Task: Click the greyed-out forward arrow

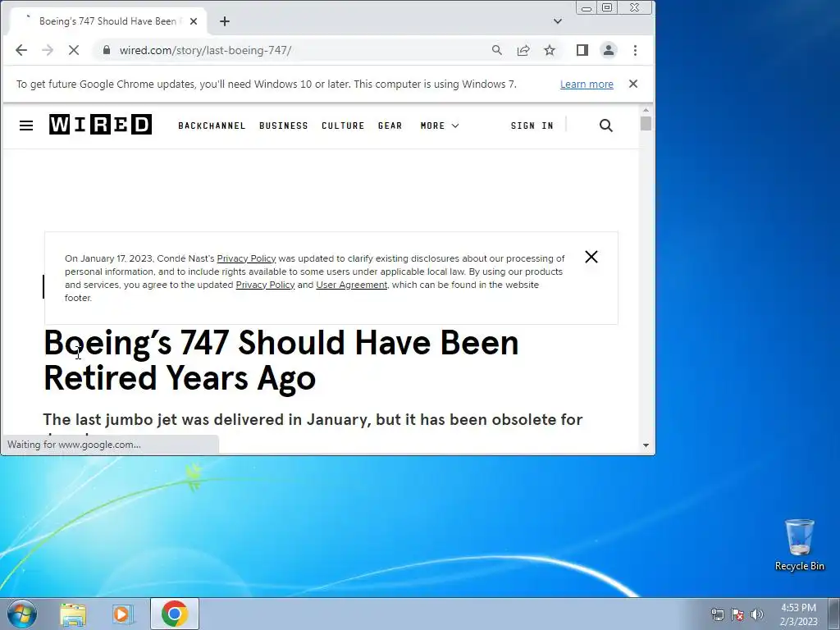Action: coord(47,50)
